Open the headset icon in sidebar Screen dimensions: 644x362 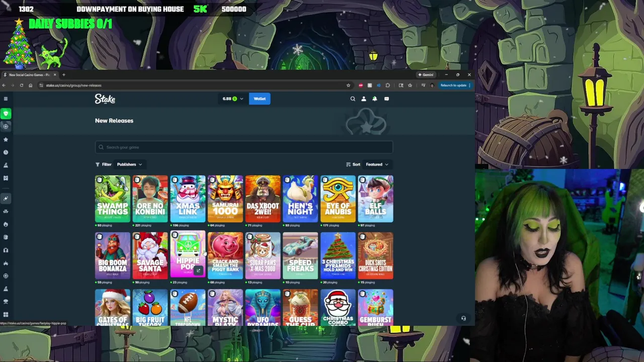tap(6, 250)
